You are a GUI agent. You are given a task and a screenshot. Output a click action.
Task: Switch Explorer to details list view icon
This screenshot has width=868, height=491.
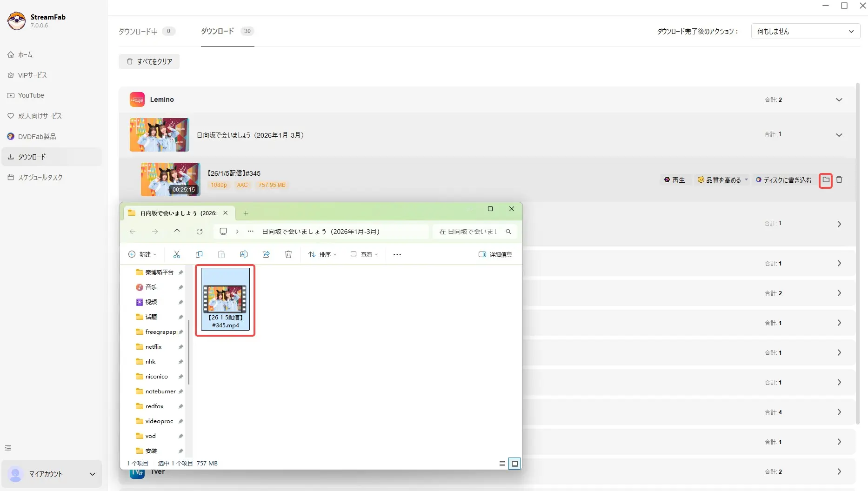[x=502, y=464]
